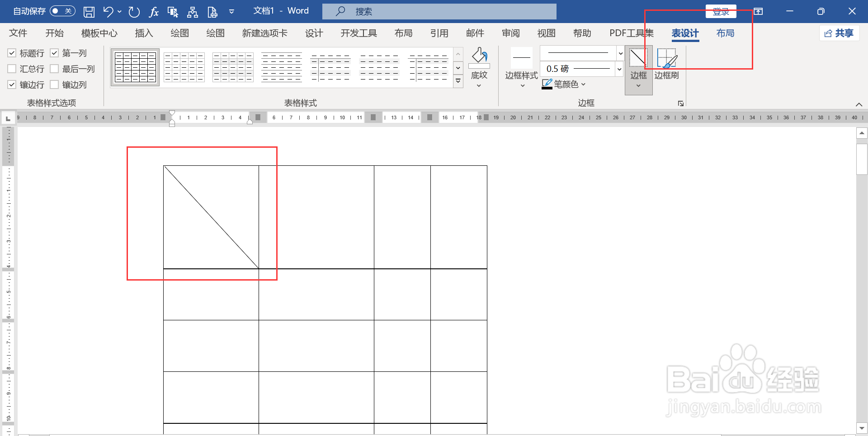This screenshot has width=868, height=436.
Task: Toggle the AutoSave switch
Action: click(x=62, y=11)
